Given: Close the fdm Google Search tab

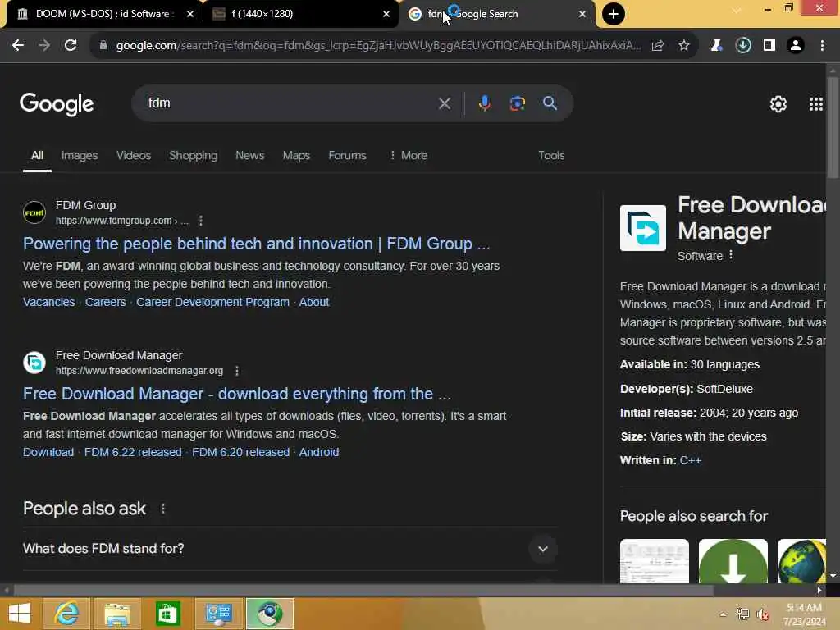Looking at the screenshot, I should 582,14.
